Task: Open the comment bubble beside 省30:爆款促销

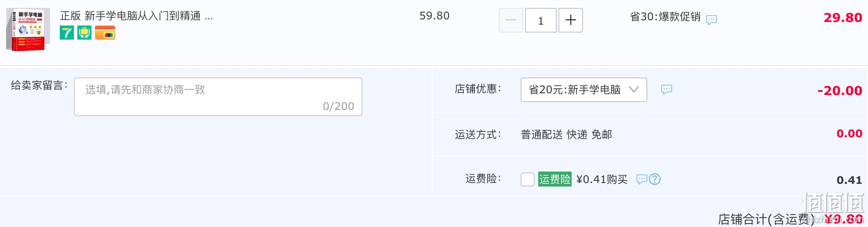Action: point(711,20)
